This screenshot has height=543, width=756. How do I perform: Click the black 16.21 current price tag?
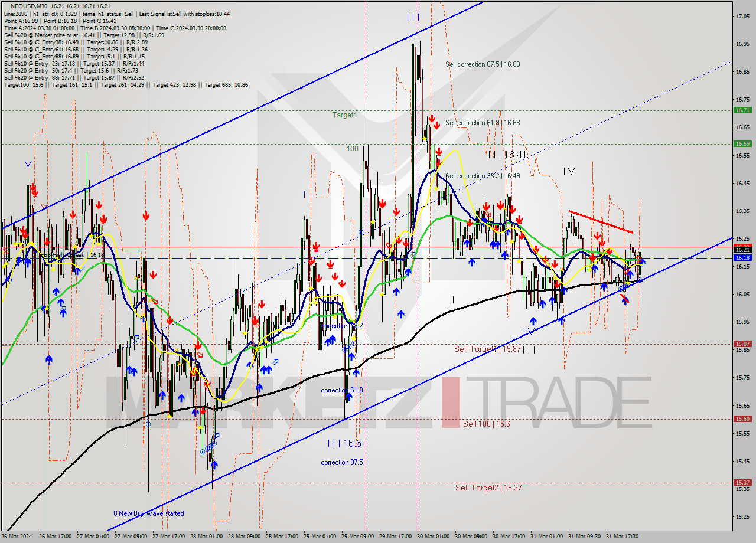point(742,250)
